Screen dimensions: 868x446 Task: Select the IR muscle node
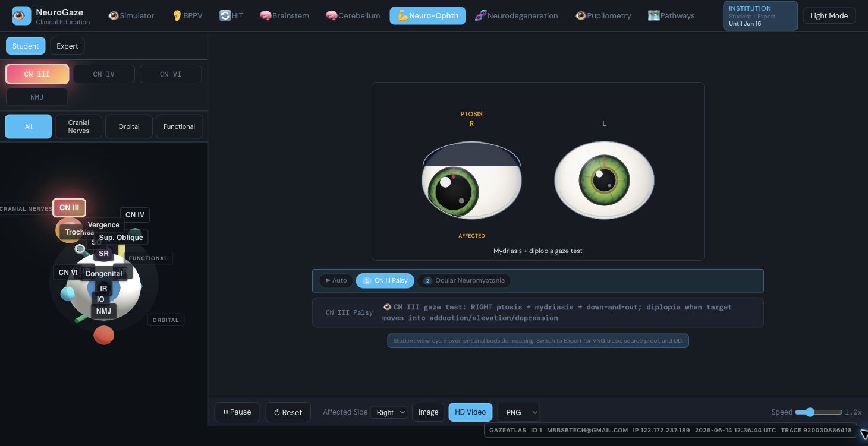coord(103,288)
